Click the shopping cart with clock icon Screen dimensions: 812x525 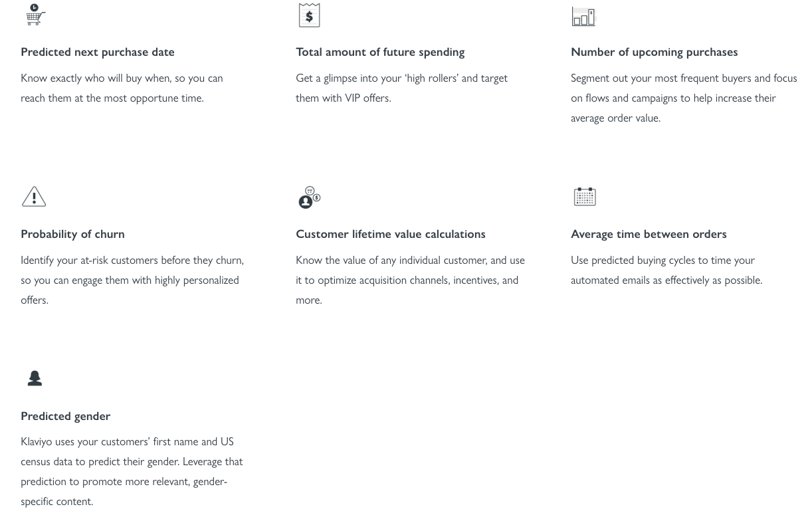click(x=35, y=15)
